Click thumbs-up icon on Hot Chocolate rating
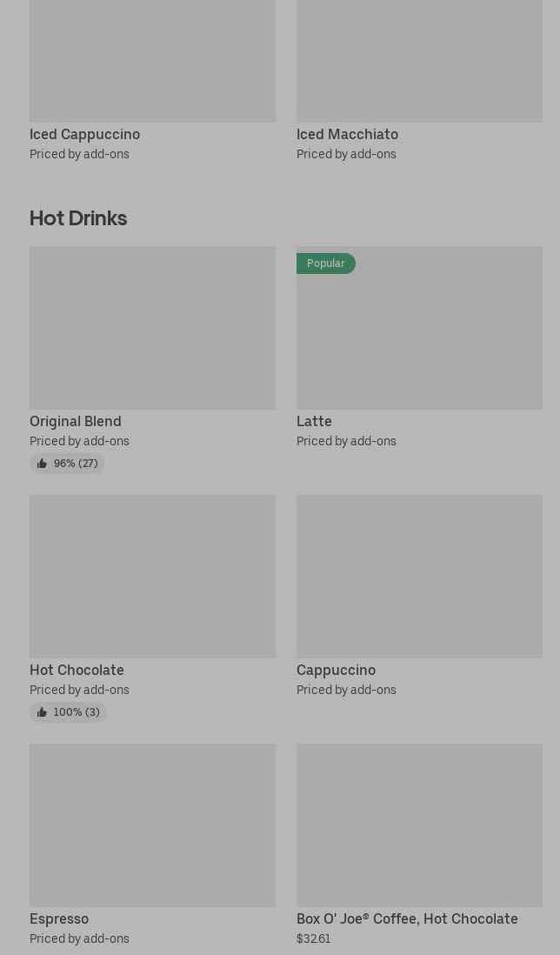Image resolution: width=560 pixels, height=955 pixels. pos(42,712)
